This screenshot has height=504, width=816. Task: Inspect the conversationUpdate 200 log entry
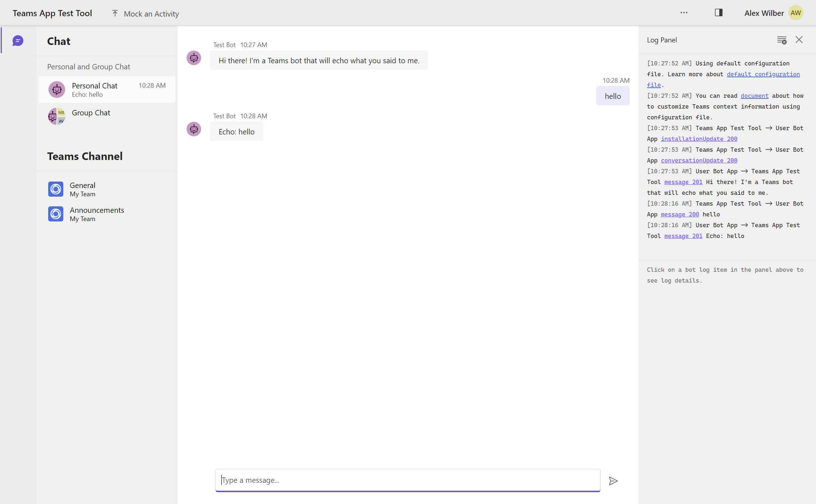click(699, 160)
